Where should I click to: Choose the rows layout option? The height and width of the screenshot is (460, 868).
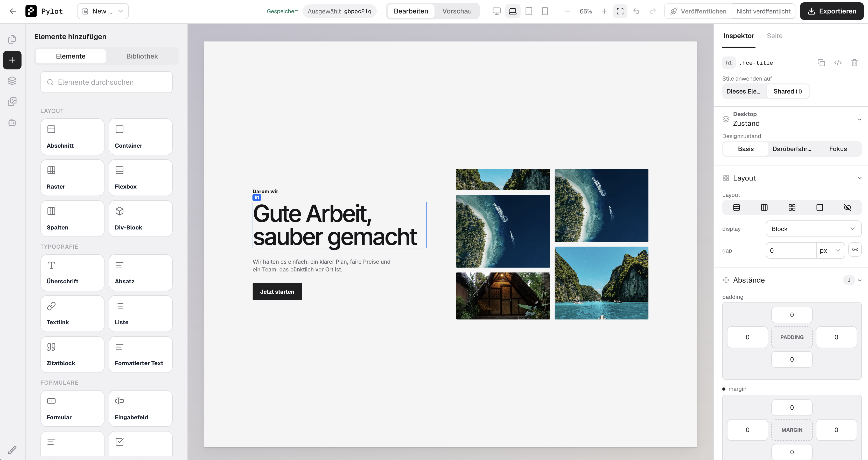click(x=737, y=207)
